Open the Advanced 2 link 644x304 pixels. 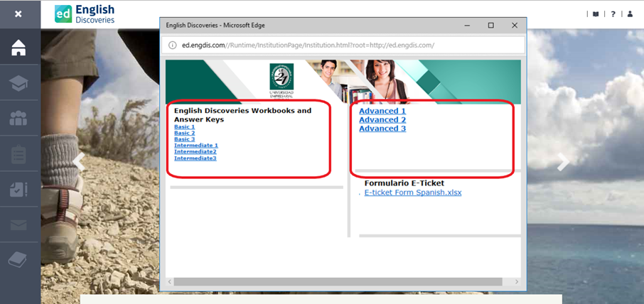[x=382, y=120]
